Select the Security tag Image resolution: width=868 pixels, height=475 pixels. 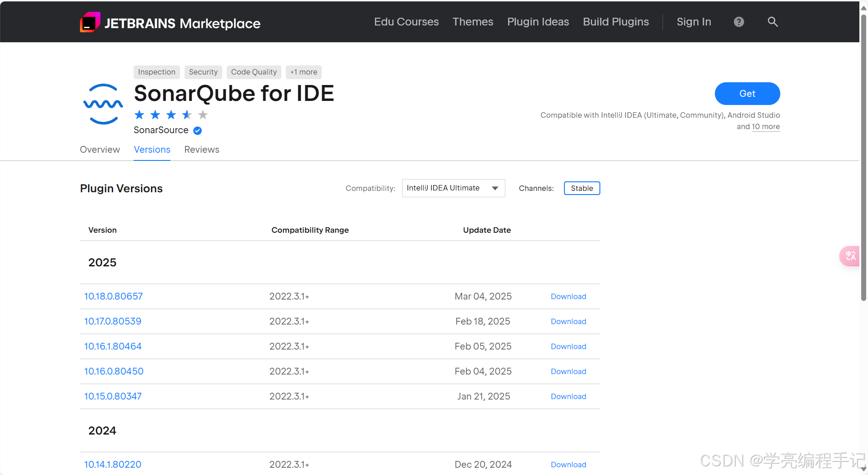(203, 72)
